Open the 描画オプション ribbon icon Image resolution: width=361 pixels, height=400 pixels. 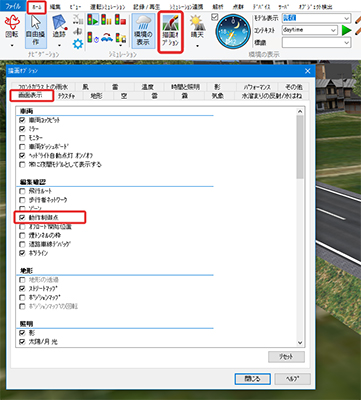tap(170, 32)
